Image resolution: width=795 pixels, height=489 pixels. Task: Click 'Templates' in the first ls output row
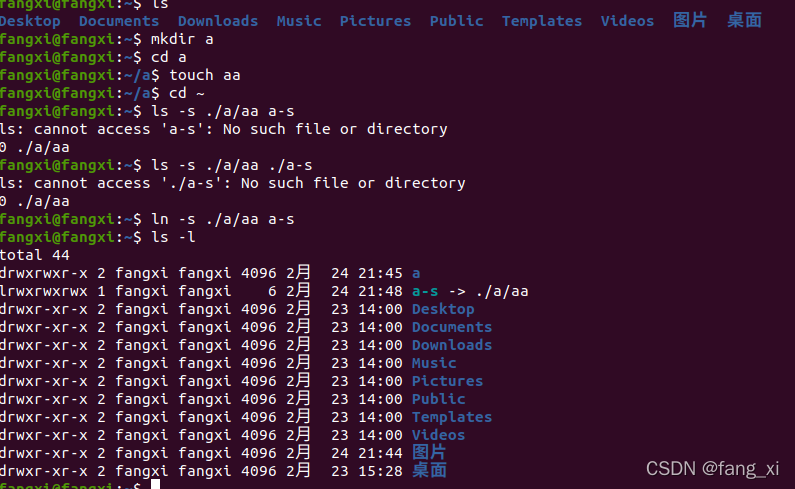542,21
